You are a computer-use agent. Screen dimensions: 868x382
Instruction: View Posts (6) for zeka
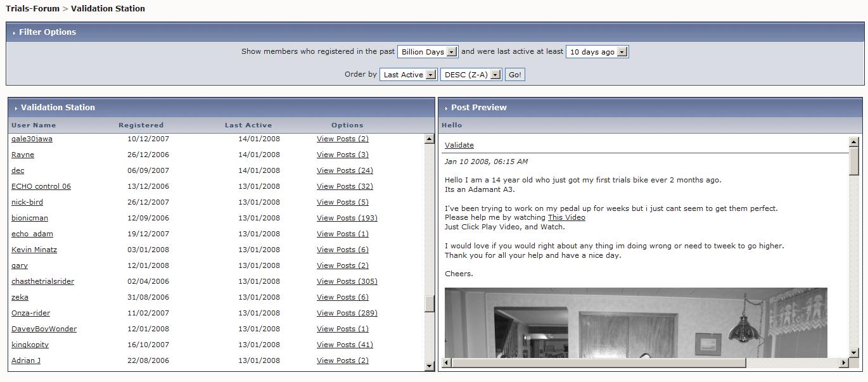tap(343, 297)
